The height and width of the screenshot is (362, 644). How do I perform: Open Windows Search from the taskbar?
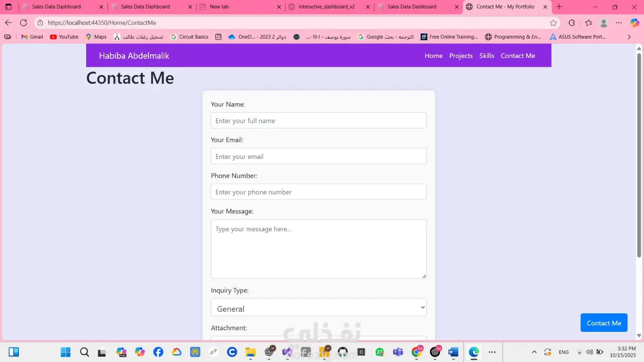(85, 352)
